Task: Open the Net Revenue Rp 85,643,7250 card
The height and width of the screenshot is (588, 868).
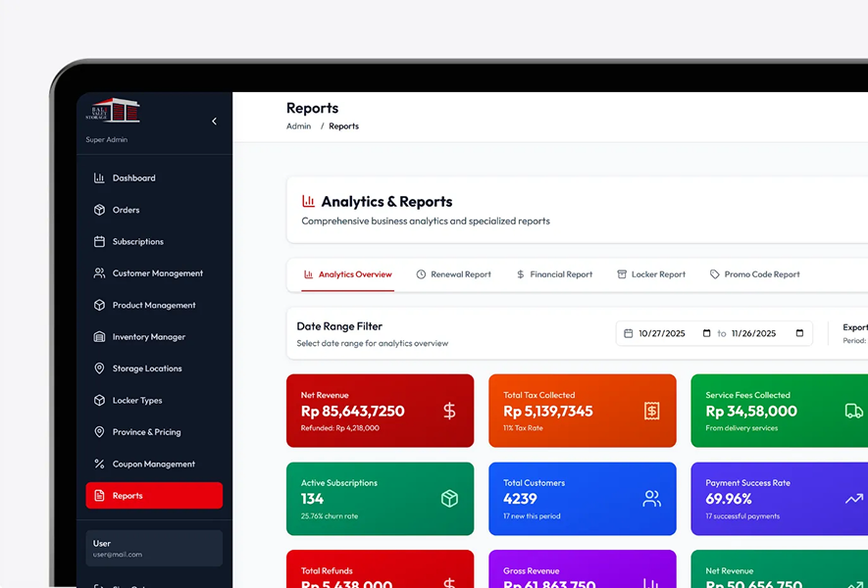Action: 380,411
